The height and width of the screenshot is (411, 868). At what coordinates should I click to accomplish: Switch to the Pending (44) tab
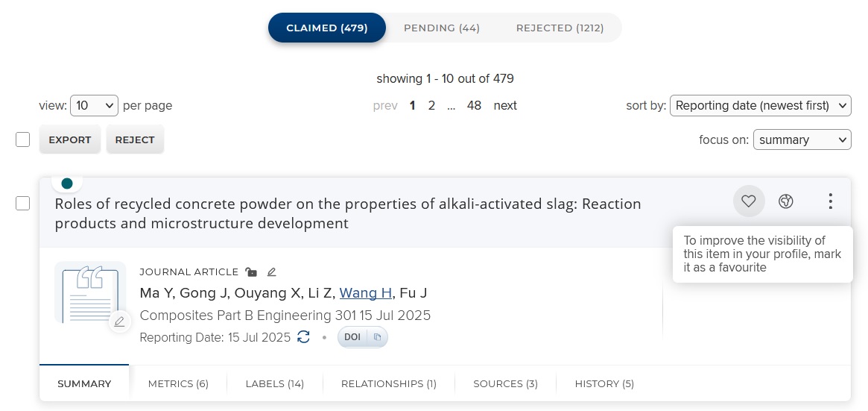point(442,28)
